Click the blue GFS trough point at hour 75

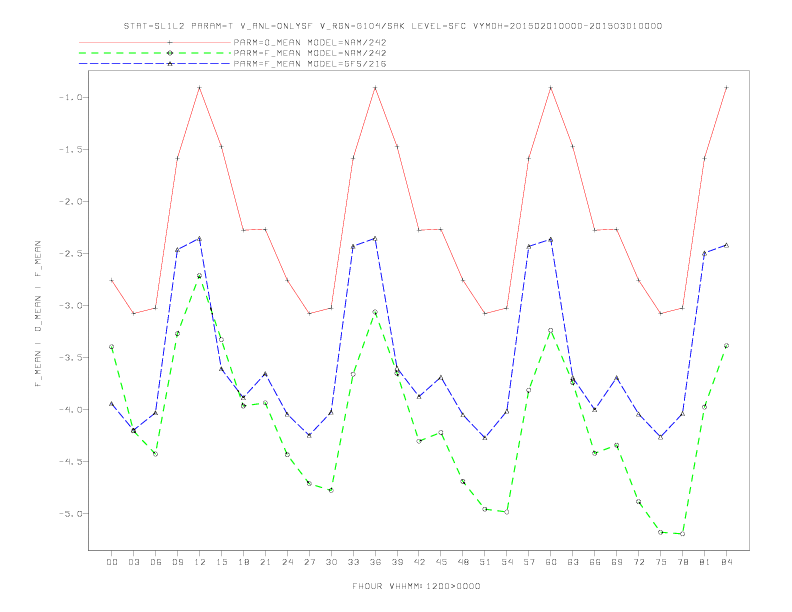click(x=661, y=437)
